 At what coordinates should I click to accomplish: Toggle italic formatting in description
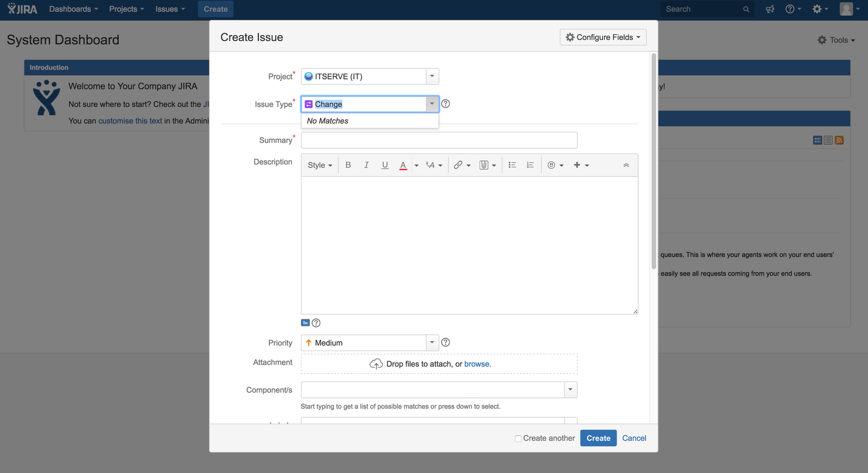(367, 165)
